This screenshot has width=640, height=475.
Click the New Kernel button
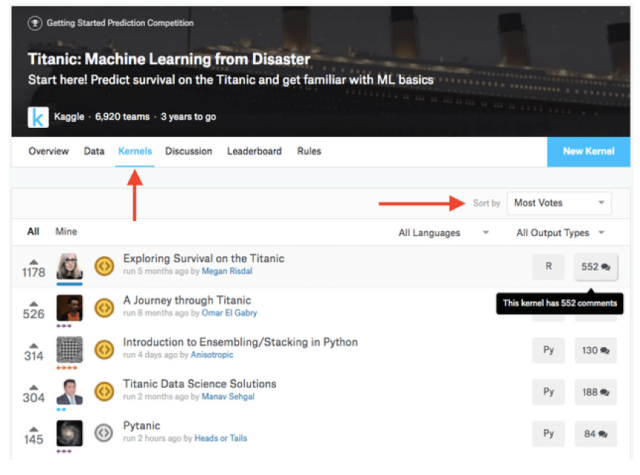(589, 151)
